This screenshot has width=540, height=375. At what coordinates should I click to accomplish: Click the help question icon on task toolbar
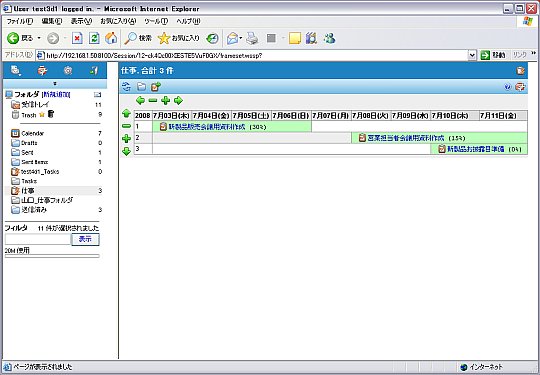(x=507, y=87)
